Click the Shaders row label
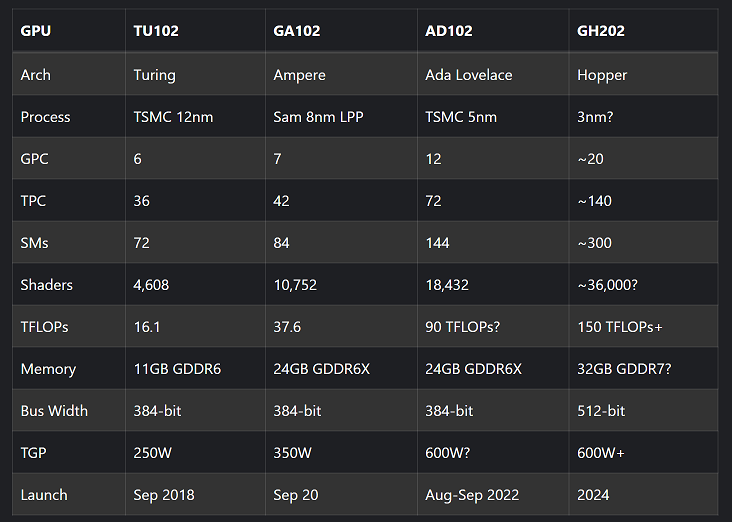Image resolution: width=732 pixels, height=522 pixels. pos(47,285)
